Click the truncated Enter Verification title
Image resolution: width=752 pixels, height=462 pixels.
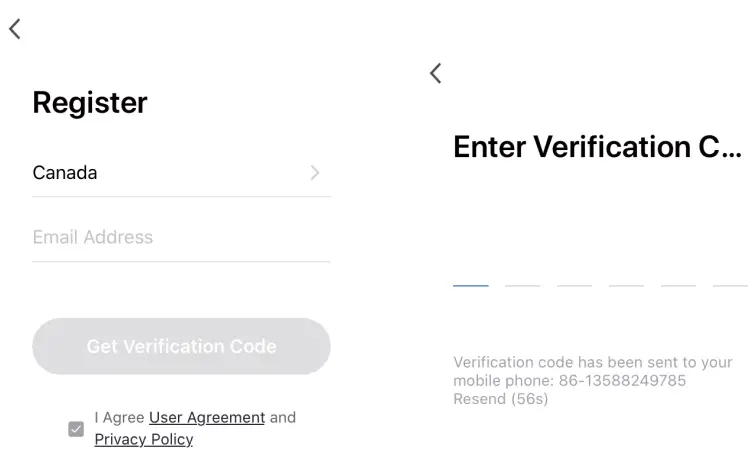point(597,147)
